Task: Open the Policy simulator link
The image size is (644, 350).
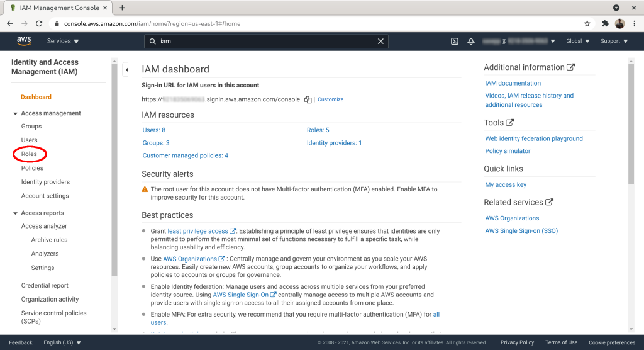Action: (x=508, y=151)
